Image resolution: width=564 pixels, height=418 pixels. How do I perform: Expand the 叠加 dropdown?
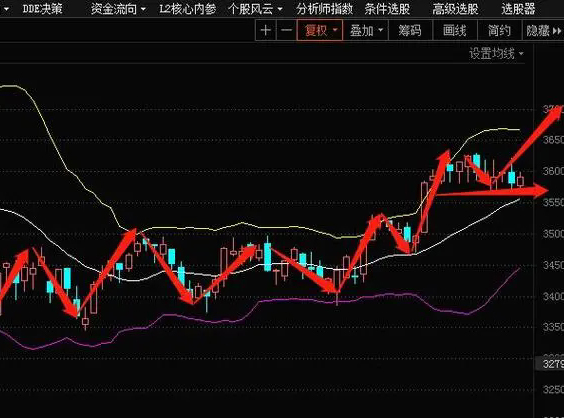(x=366, y=31)
